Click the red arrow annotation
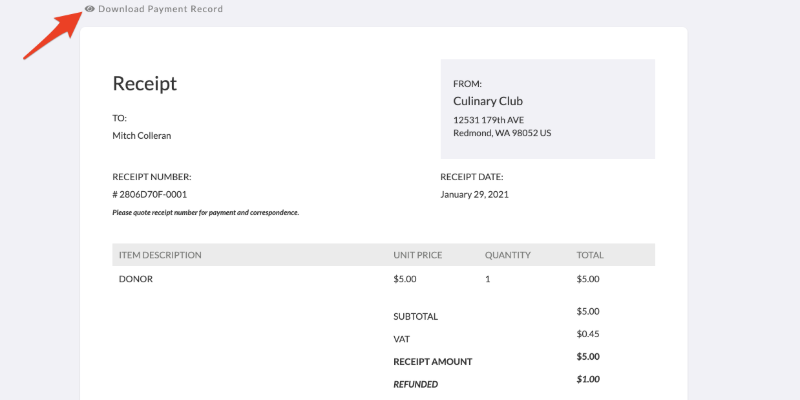This screenshot has height=400, width=800. pos(53,34)
